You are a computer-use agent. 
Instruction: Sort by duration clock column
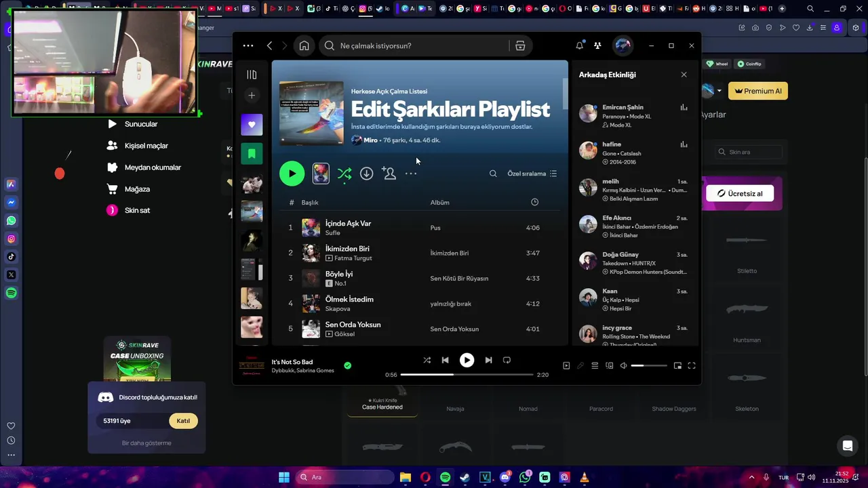coord(534,202)
